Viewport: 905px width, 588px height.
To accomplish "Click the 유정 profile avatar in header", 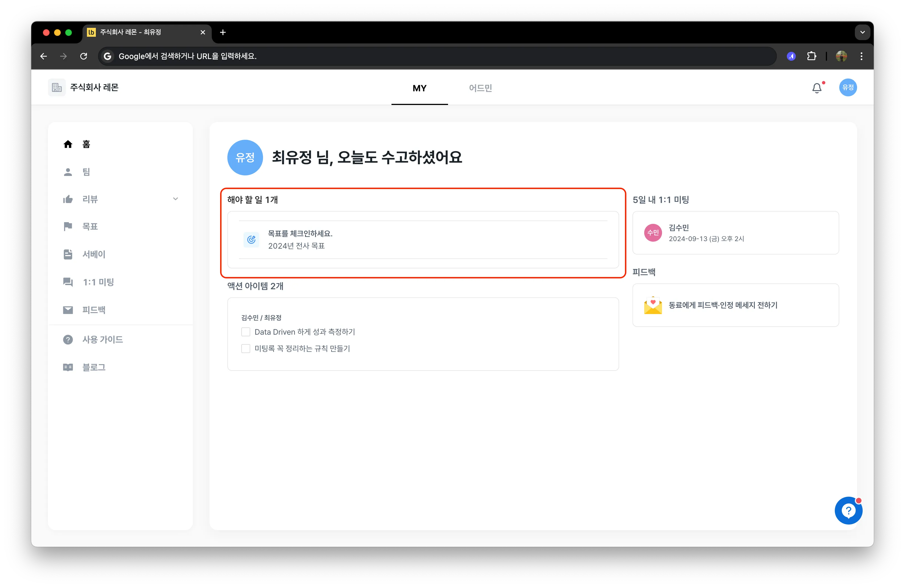I will (848, 88).
